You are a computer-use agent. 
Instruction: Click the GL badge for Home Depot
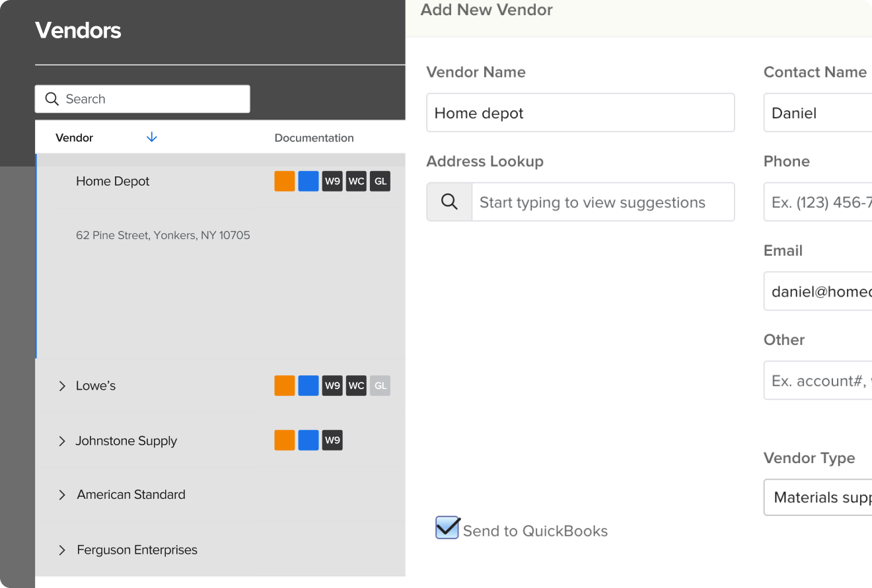(x=380, y=181)
